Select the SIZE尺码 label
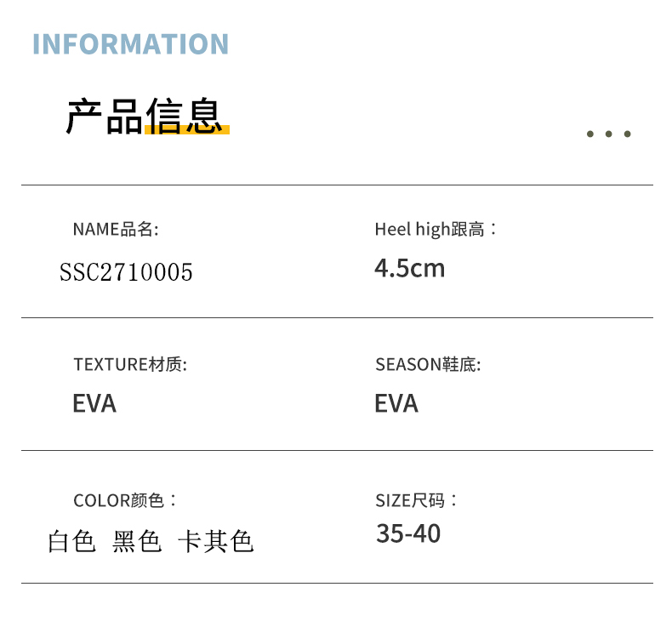The height and width of the screenshot is (627, 672). click(x=417, y=500)
